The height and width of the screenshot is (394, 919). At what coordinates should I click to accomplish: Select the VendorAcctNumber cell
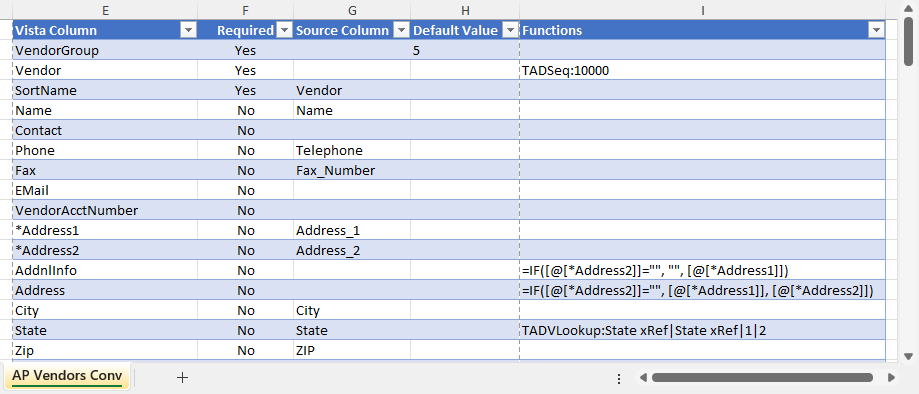[105, 210]
